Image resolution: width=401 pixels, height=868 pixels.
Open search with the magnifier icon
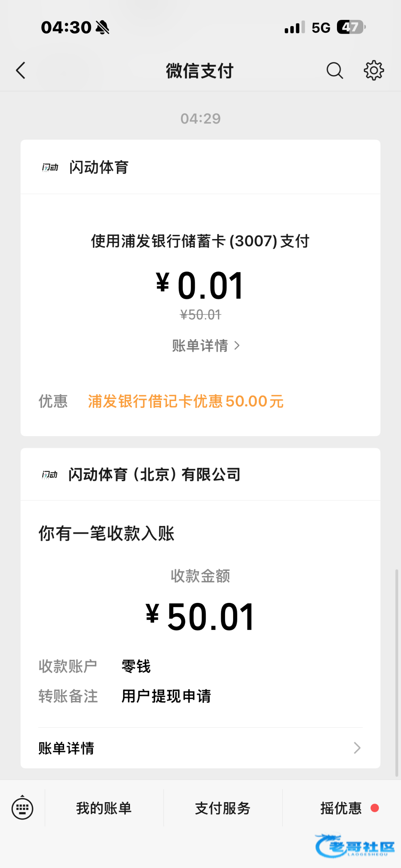tap(334, 71)
